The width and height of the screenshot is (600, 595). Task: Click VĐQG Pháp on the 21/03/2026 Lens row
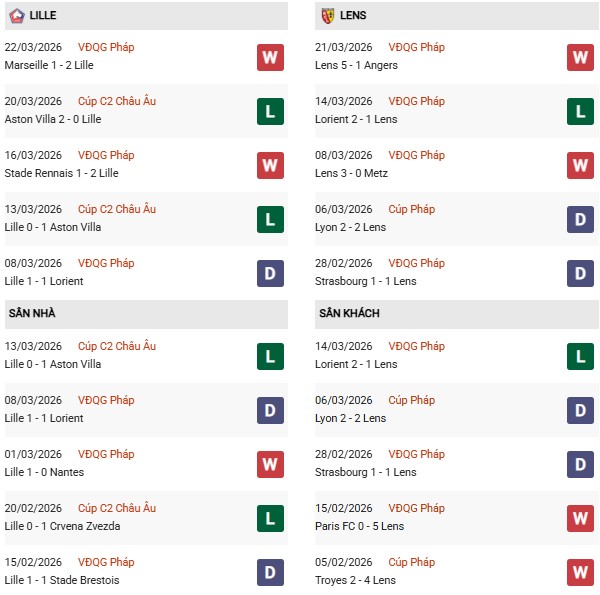coord(418,47)
